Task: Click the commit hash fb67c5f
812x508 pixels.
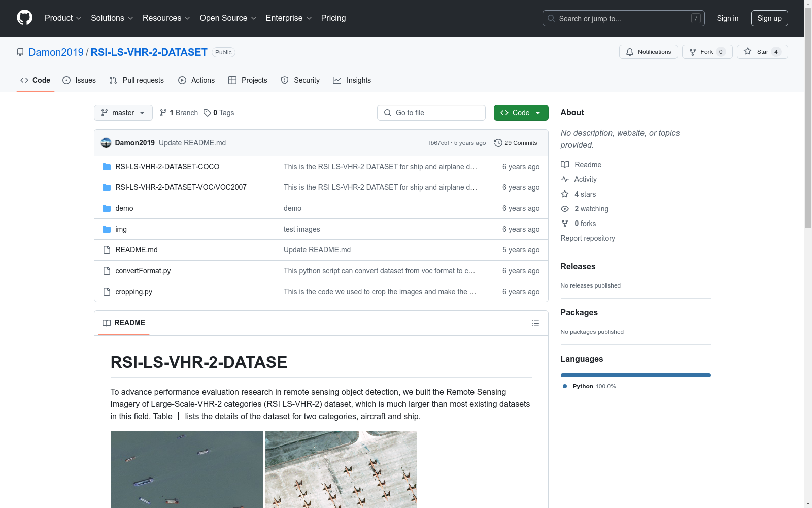Action: click(439, 143)
